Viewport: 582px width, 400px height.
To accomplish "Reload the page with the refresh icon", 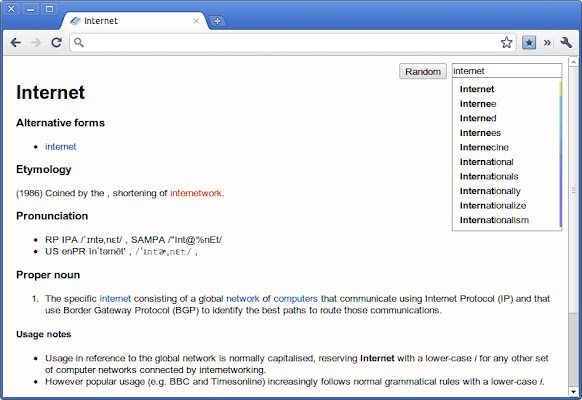I will [x=56, y=43].
